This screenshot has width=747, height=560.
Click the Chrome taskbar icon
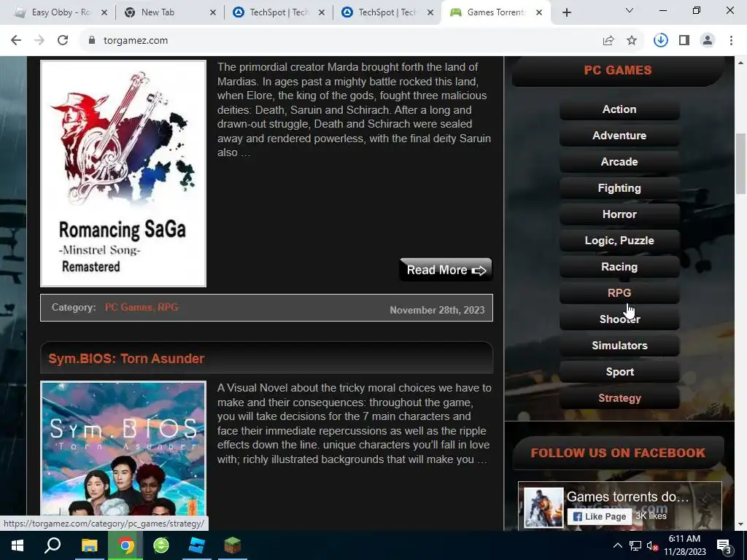coord(125,545)
